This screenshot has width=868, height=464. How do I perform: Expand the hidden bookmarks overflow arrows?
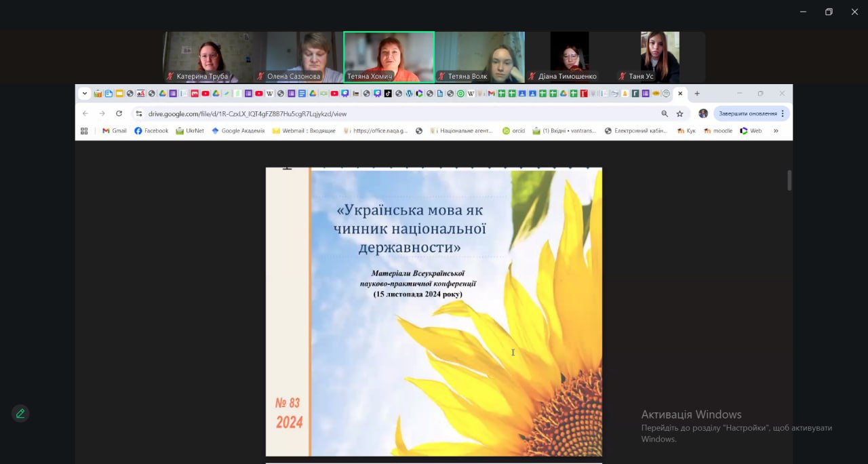point(776,131)
